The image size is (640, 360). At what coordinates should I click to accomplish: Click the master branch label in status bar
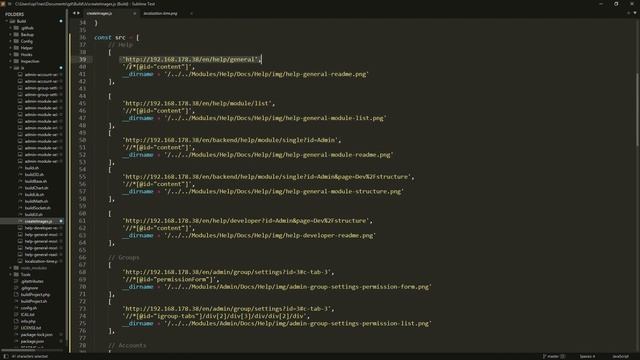[553, 356]
